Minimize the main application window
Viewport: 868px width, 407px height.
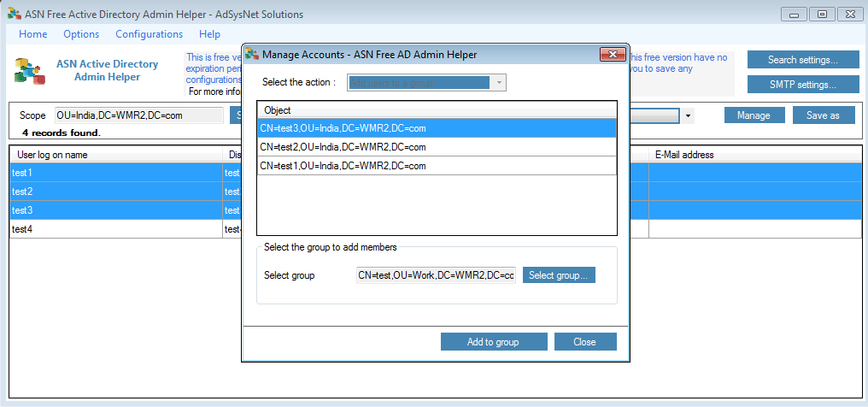point(795,15)
